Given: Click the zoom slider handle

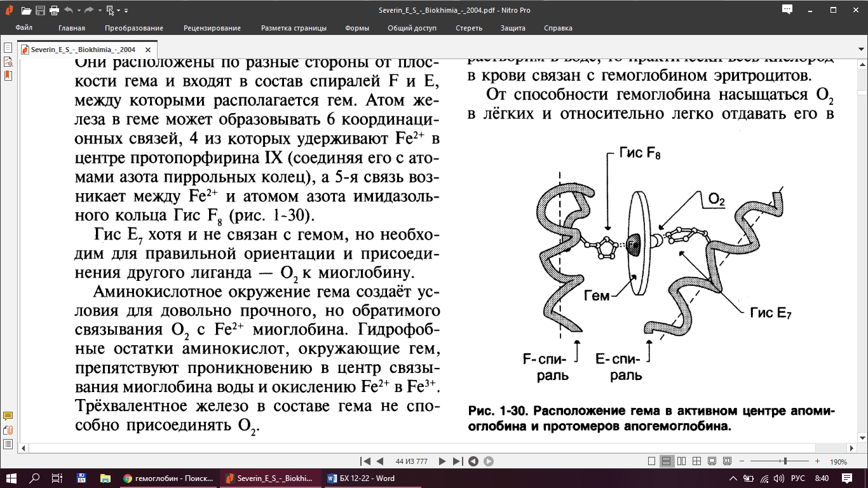Looking at the screenshot, I should point(786,461).
